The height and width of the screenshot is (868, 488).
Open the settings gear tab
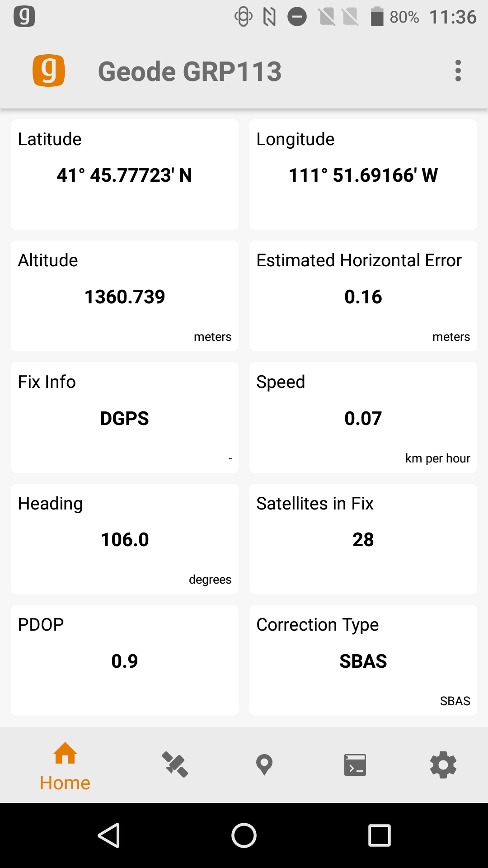click(x=443, y=764)
